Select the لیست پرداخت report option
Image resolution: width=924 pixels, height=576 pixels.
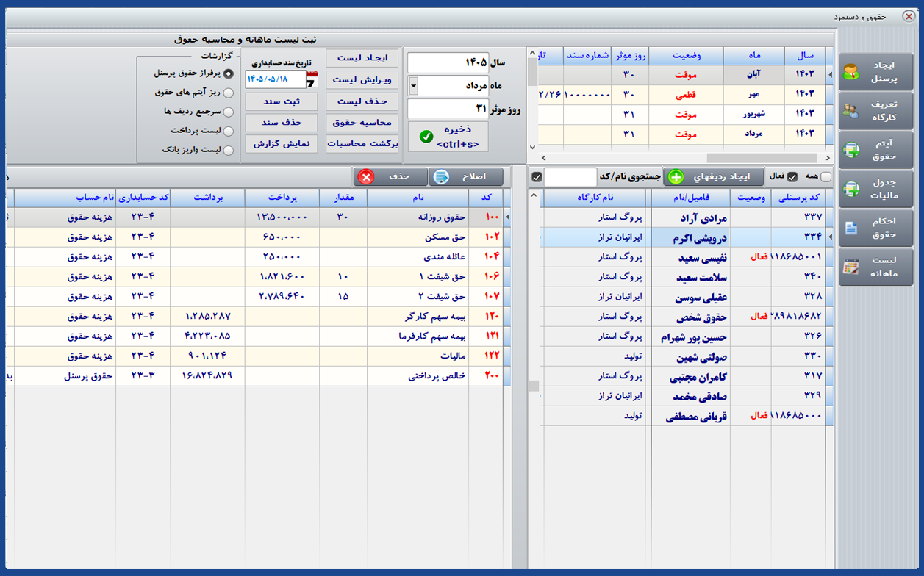pyautogui.click(x=229, y=131)
